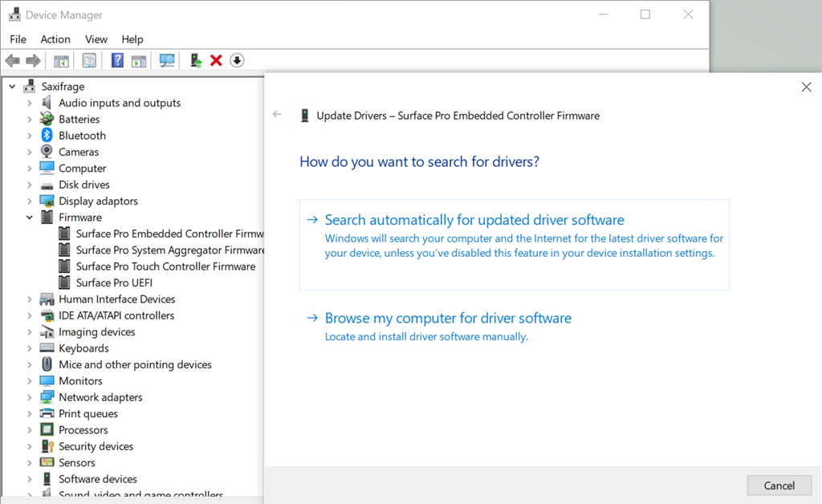Click the Keyboards category icon
Viewport: 822px width, 504px height.
point(47,348)
